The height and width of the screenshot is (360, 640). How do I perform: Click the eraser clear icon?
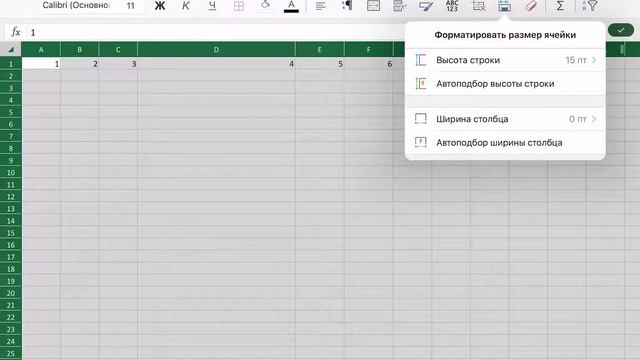point(531,6)
